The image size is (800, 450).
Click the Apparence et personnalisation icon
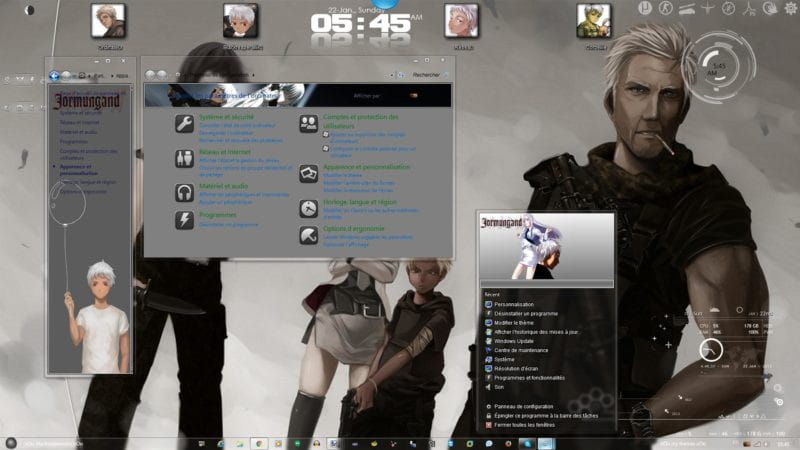point(308,174)
